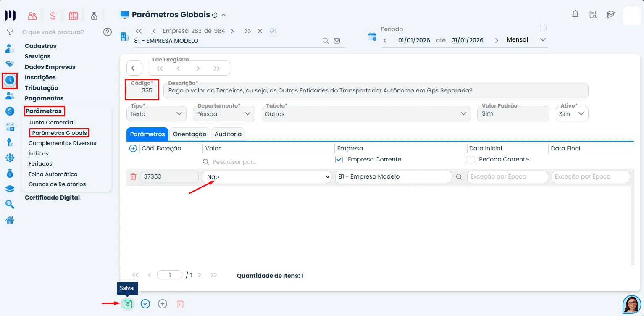Expand the Cadastros menu section

click(x=40, y=46)
